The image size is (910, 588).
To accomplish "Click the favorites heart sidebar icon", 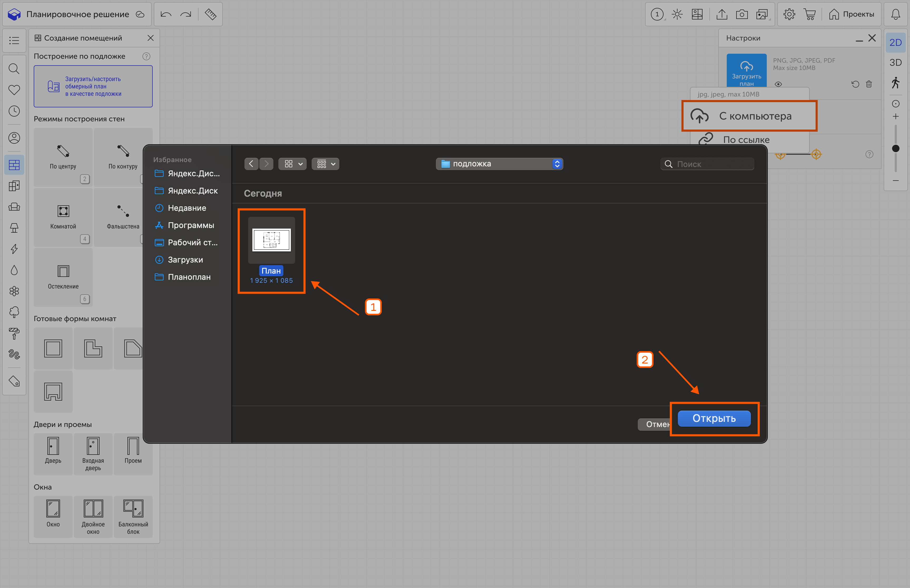I will tap(14, 90).
